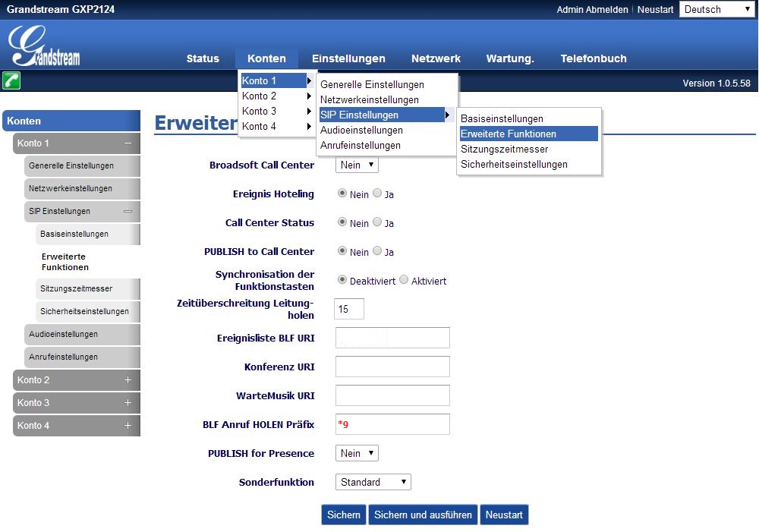Choose Sitzungszeitmesser from the submenu
Screen dimensions: 759x532
click(x=504, y=149)
